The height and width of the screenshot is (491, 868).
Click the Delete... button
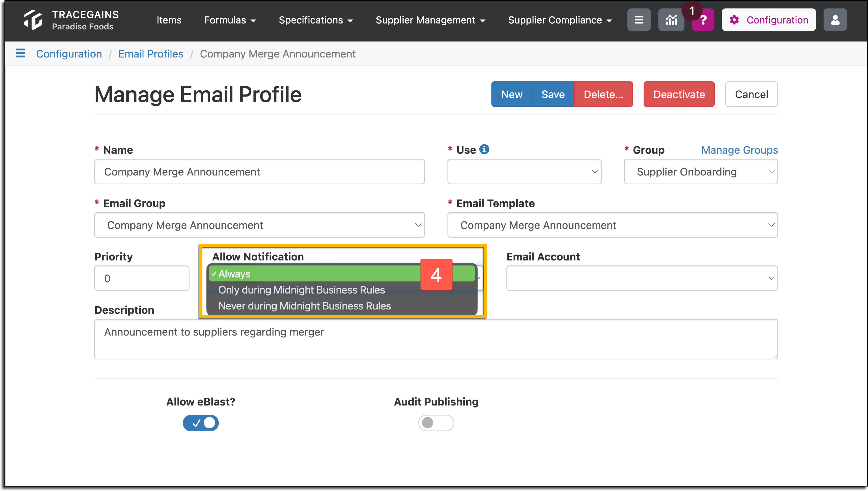603,94
